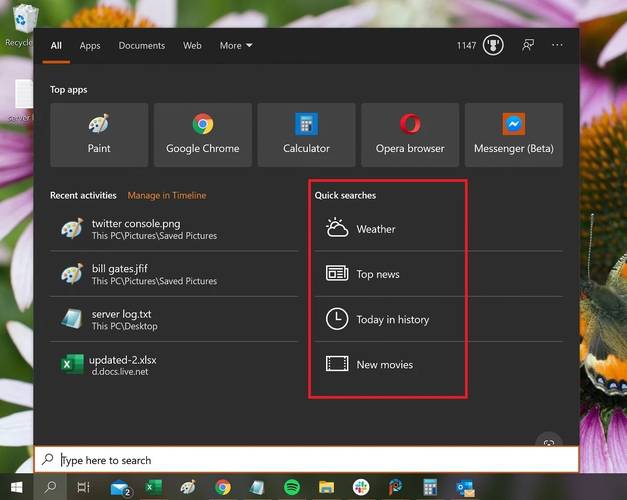The height and width of the screenshot is (500, 627).
Task: Open twitter console.png recent activity
Action: pyautogui.click(x=174, y=229)
